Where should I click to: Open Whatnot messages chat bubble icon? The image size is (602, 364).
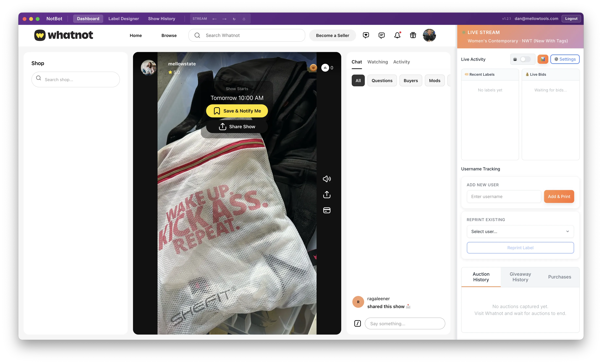(x=382, y=35)
